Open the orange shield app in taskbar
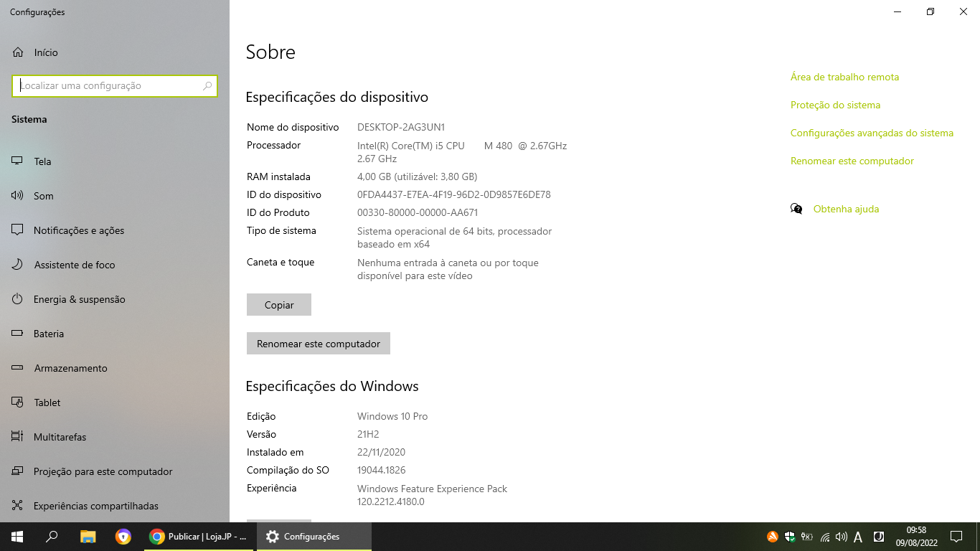This screenshot has width=980, height=551. (123, 537)
